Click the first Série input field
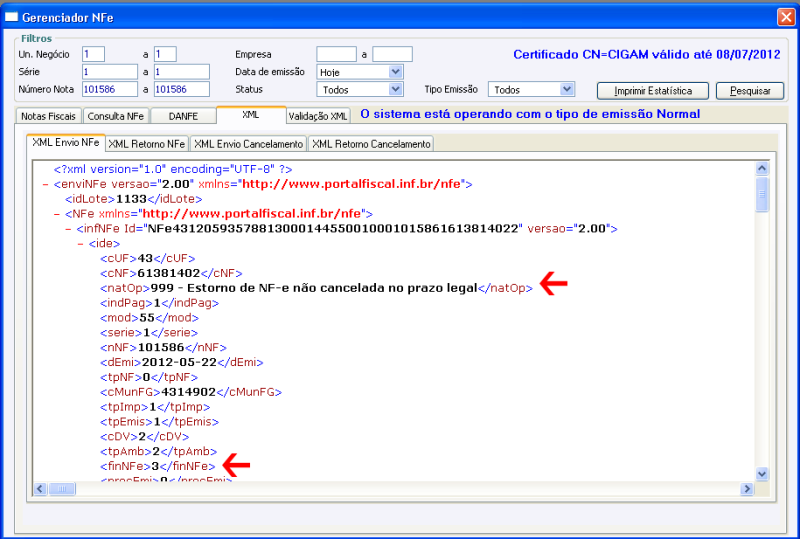This screenshot has width=800, height=539. click(x=110, y=71)
